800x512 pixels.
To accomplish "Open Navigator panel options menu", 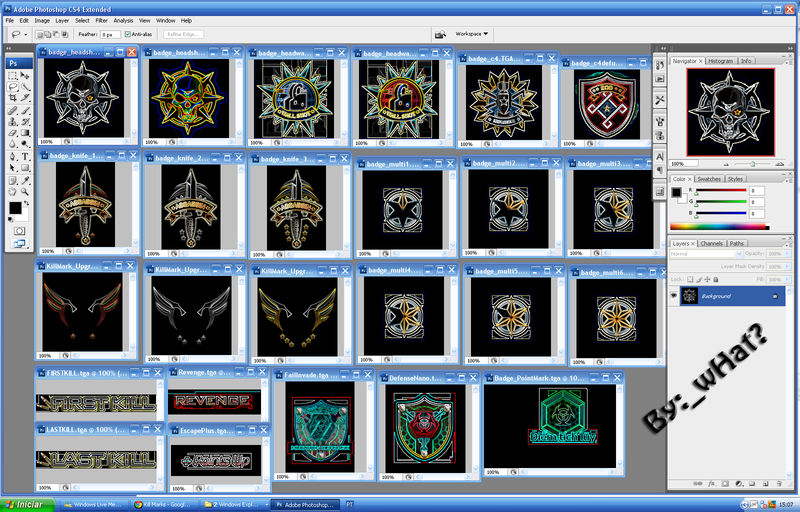I will click(x=789, y=61).
